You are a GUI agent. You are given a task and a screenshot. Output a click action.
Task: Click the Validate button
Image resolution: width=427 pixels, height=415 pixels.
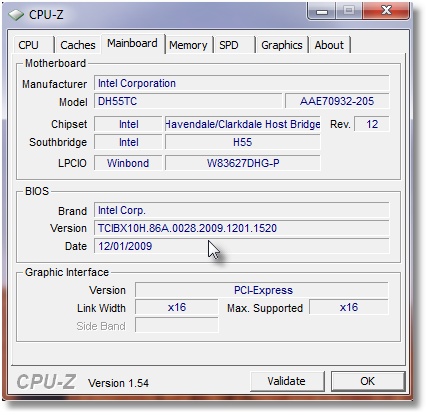(287, 381)
